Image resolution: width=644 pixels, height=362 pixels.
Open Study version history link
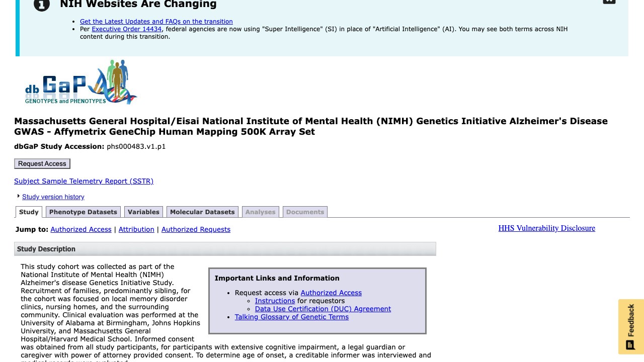[x=53, y=197]
